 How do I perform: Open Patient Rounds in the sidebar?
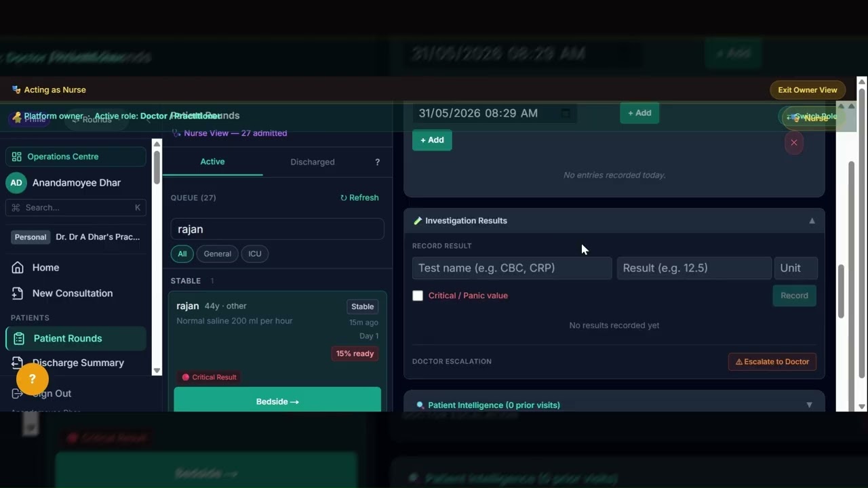(76, 339)
